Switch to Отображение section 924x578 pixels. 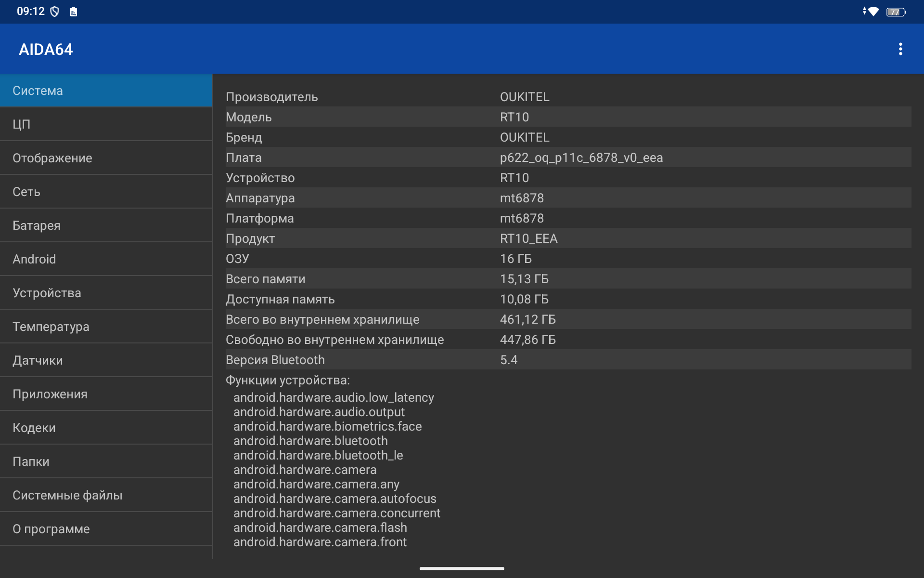coord(106,158)
